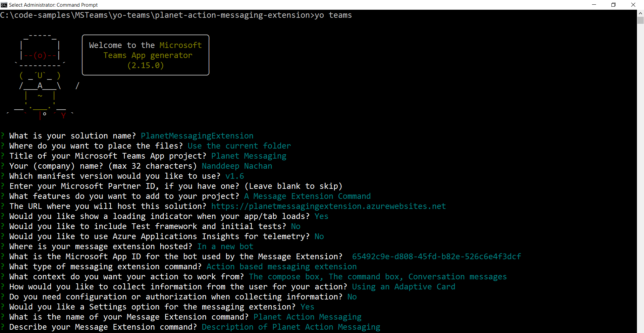
Task: Click the 'In a new bot' answer
Action: click(x=225, y=246)
